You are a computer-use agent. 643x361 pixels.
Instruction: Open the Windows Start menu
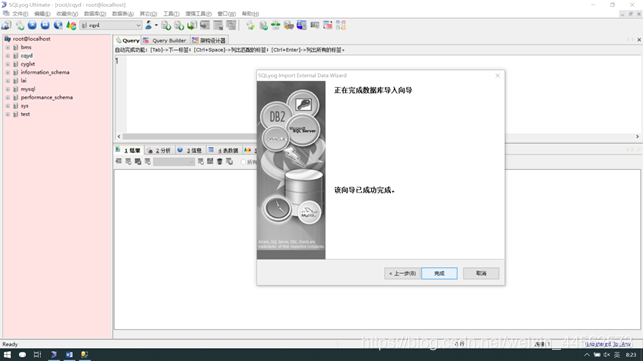click(7, 355)
